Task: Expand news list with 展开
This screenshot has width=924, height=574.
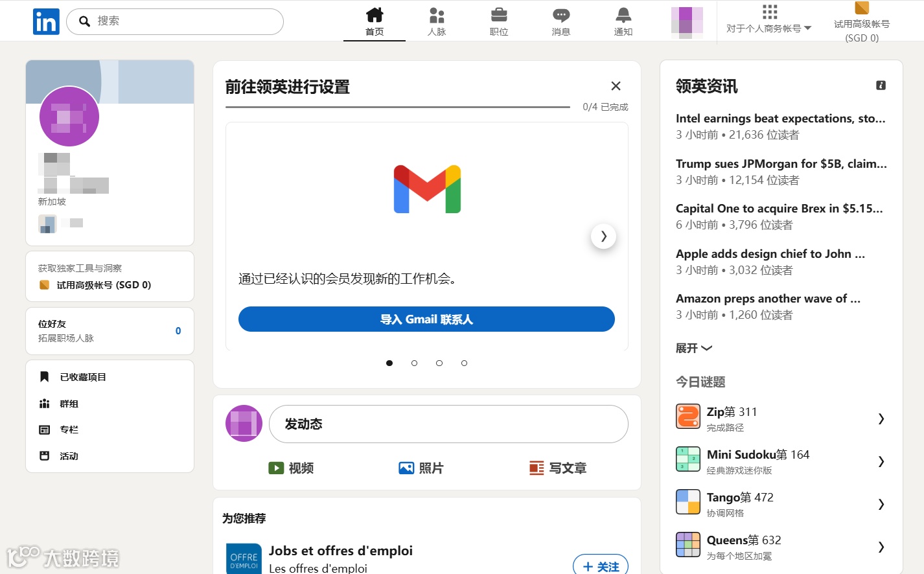Action: coord(694,349)
